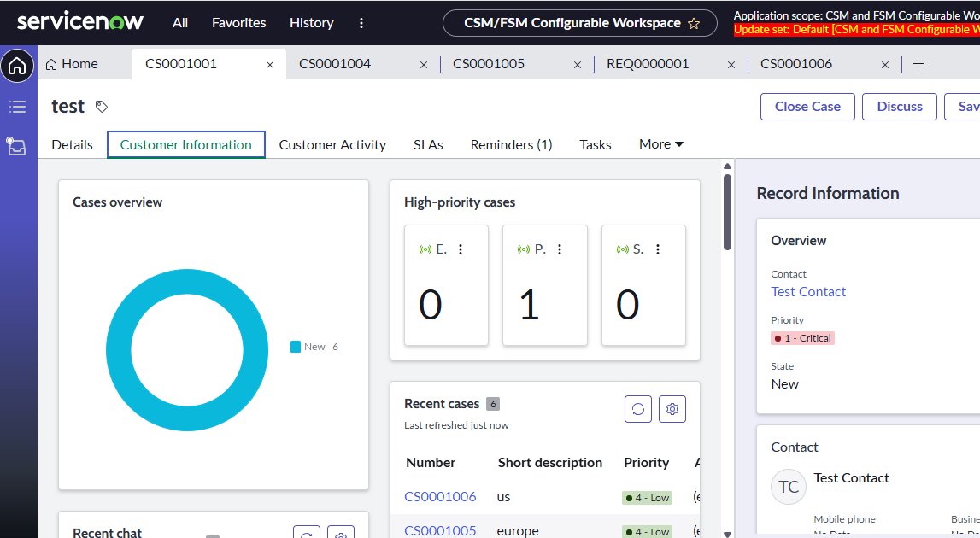The width and height of the screenshot is (980, 538).
Task: Switch to the REQ0000001 tab
Action: tap(648, 64)
